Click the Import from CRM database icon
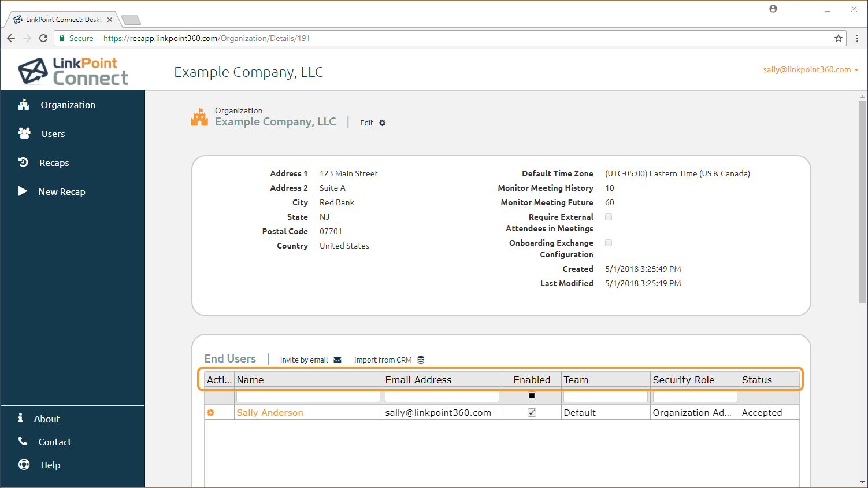 (x=421, y=360)
